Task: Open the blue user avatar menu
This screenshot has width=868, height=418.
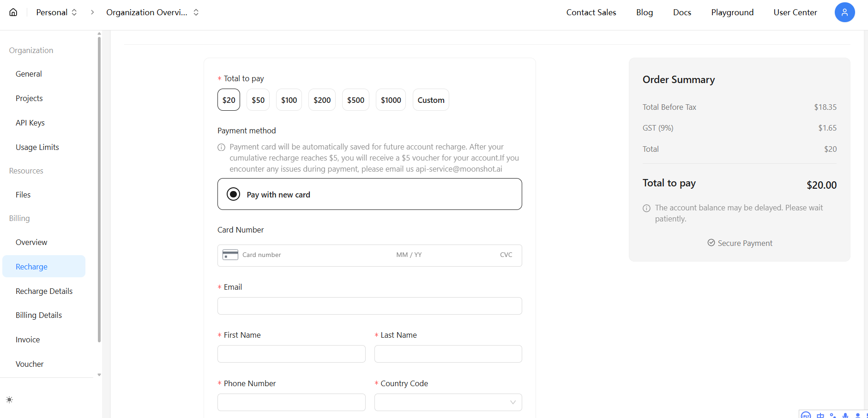Action: point(844,12)
